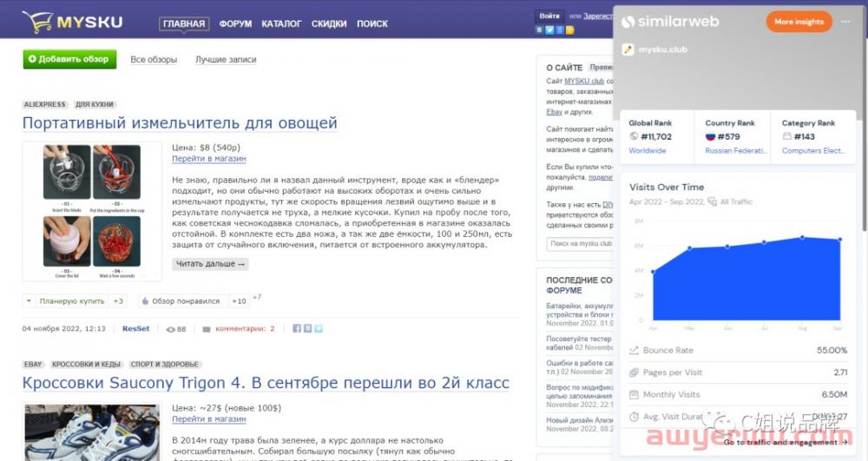
Task: Share chopper review on Twitter
Action: [319, 328]
